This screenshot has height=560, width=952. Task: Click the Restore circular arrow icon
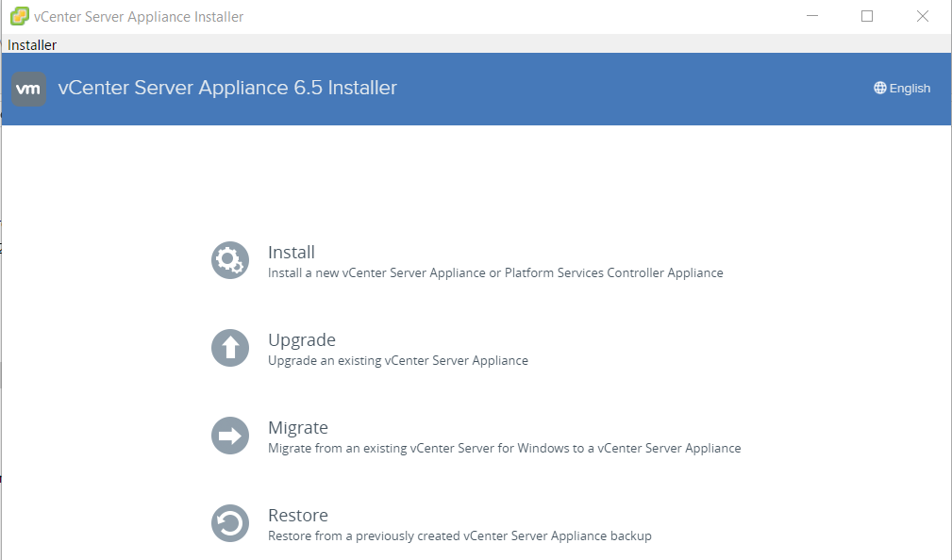tap(230, 523)
